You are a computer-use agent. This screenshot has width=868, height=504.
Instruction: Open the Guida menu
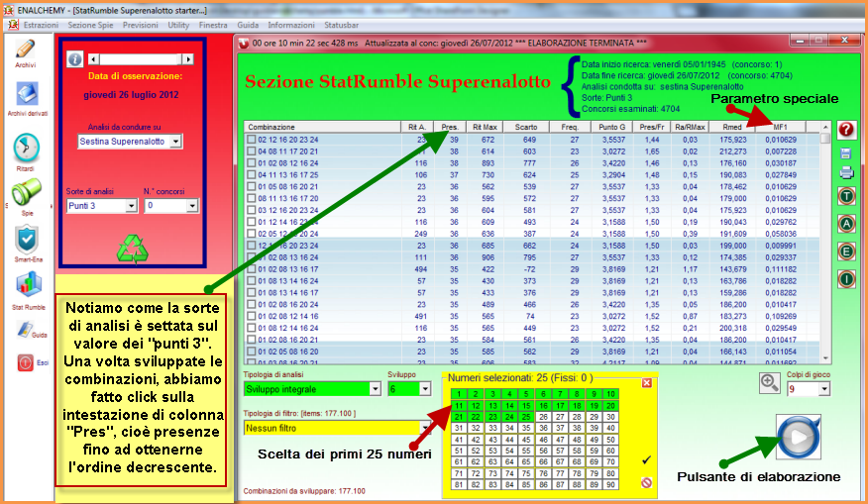tap(248, 25)
